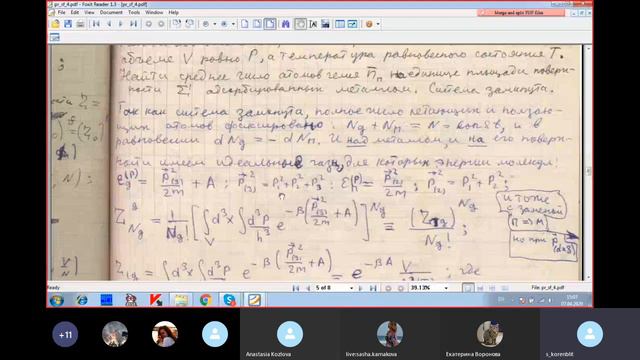Viewport: 640px width, 360px height.
Task: Go to next page in status bar
Action: click(x=360, y=288)
